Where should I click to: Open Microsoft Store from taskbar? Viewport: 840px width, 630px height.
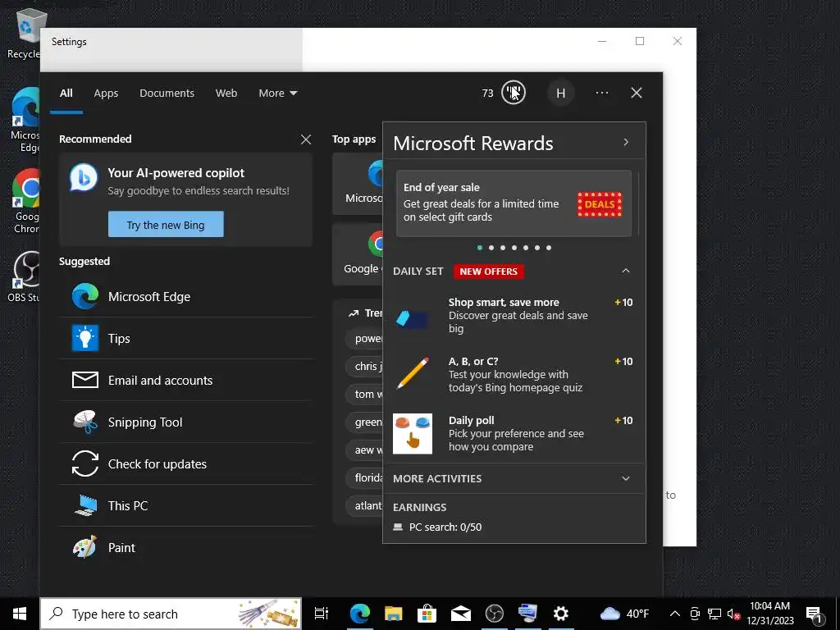pyautogui.click(x=427, y=614)
